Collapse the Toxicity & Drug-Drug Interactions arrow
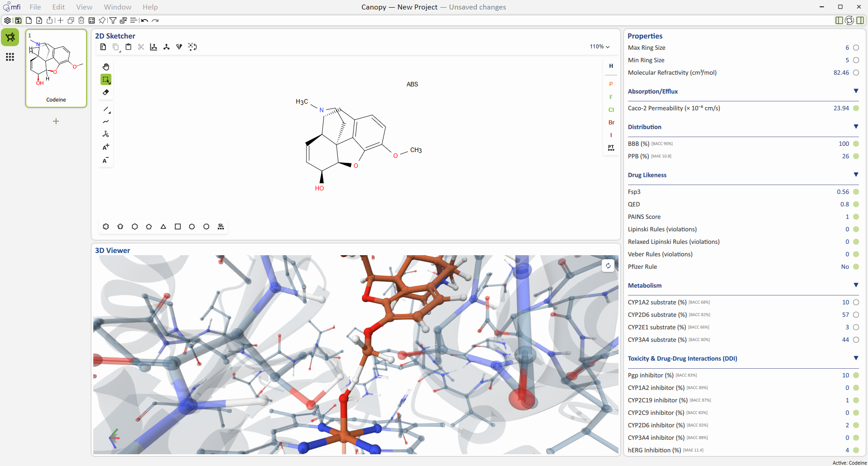 856,358
